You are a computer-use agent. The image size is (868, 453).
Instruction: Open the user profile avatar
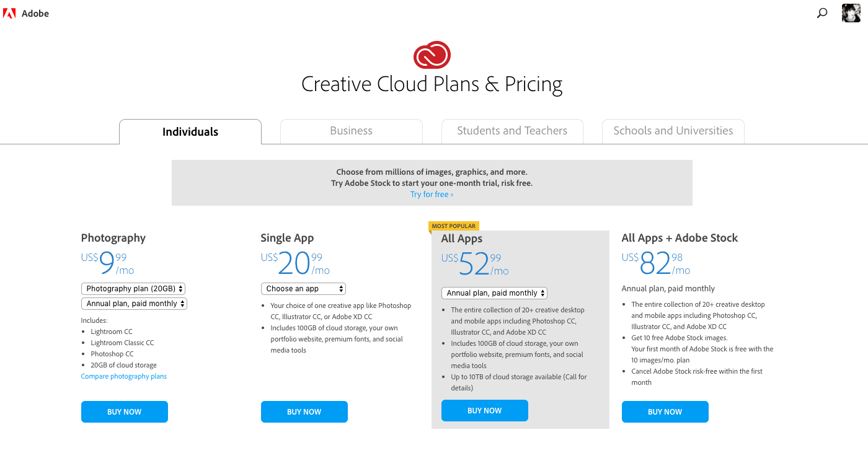[851, 13]
